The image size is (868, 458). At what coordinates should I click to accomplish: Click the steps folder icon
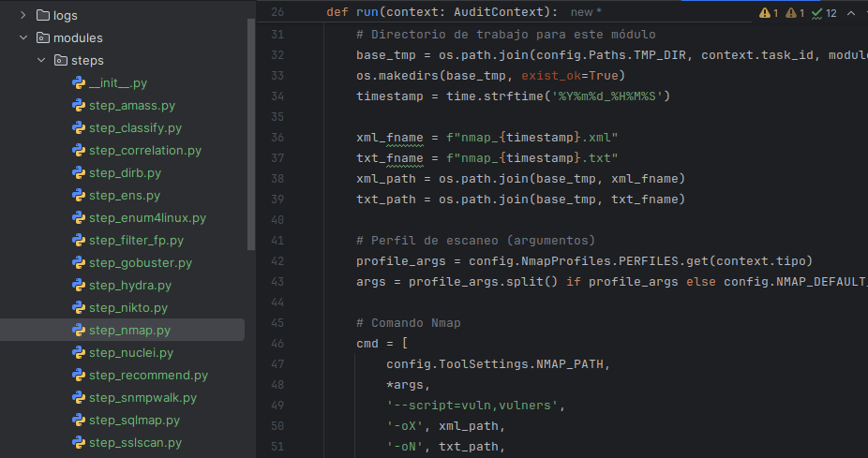pos(61,60)
